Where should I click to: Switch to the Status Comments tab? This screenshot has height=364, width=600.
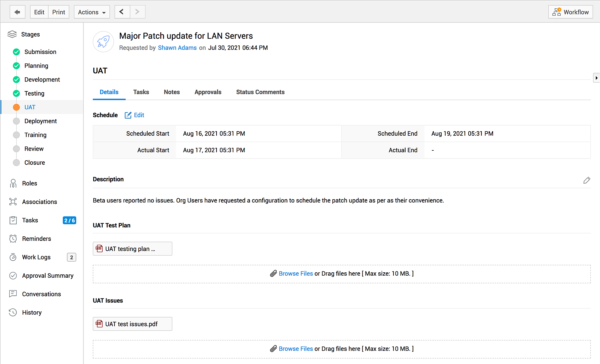[x=260, y=92]
